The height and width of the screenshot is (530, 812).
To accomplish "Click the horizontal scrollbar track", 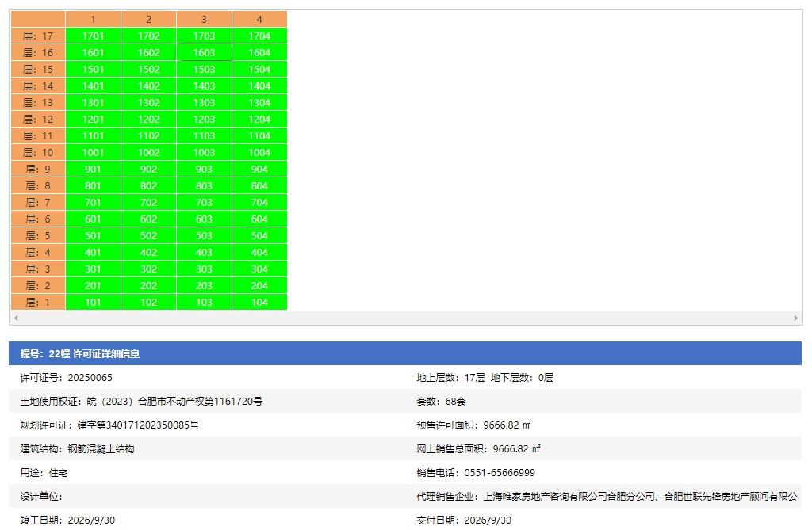I will click(x=406, y=318).
